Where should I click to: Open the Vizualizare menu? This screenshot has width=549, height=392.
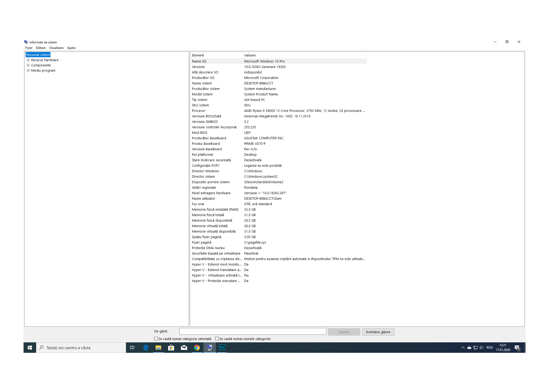click(56, 48)
